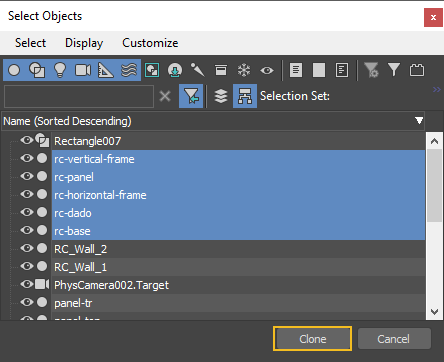
Task: Toggle Display Space Warps waves icon
Action: tap(129, 70)
